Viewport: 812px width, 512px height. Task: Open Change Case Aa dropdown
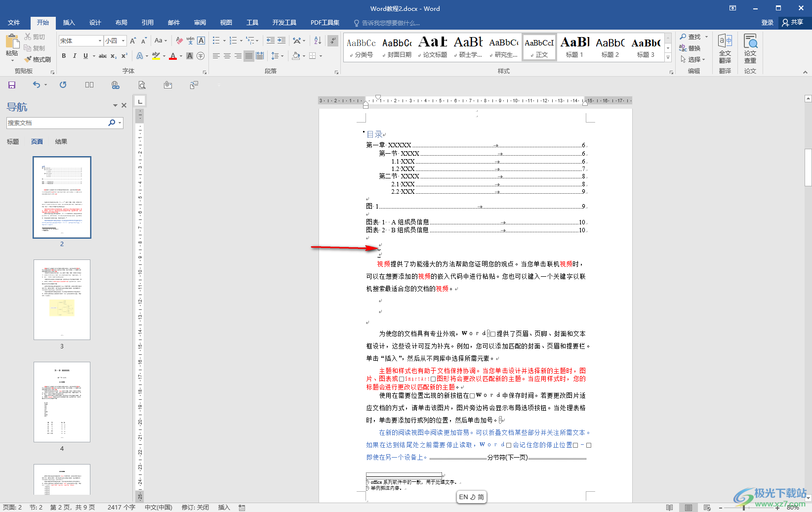161,41
